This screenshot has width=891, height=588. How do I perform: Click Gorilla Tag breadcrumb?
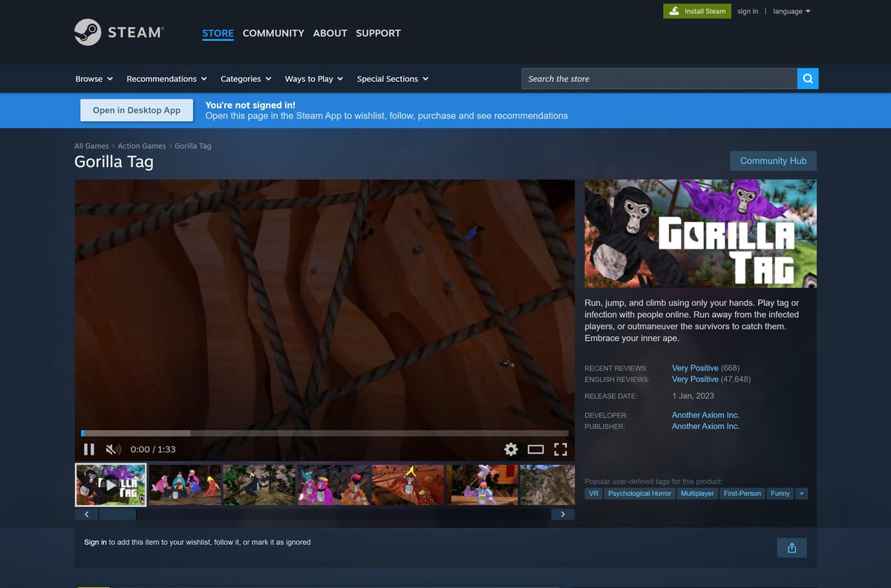(x=193, y=146)
